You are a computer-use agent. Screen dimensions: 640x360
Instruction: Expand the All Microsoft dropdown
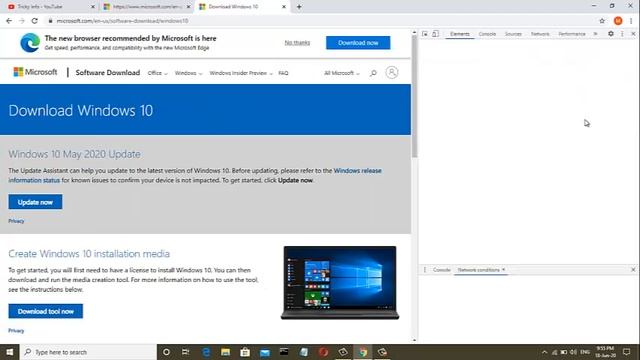click(342, 73)
